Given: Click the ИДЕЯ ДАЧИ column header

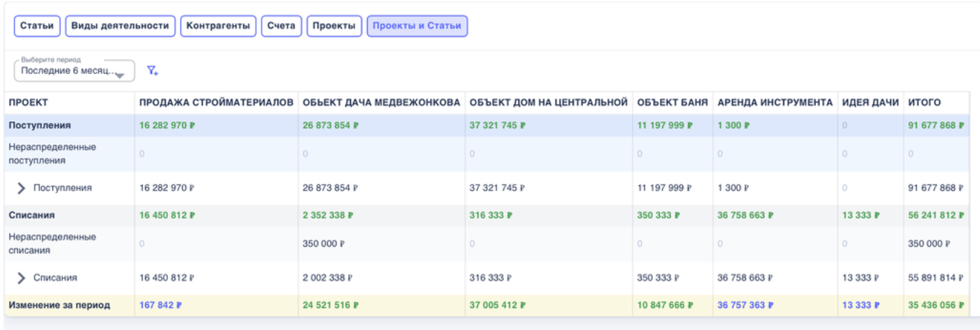Looking at the screenshot, I should pos(870,103).
